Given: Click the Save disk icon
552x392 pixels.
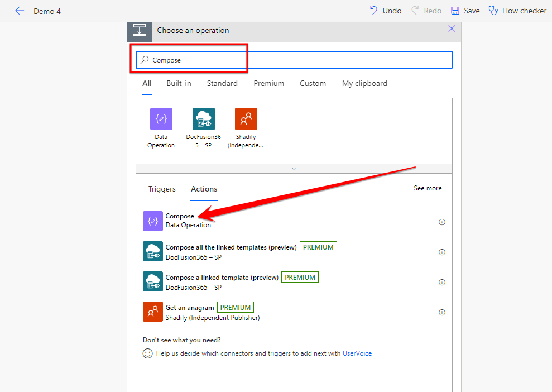Looking at the screenshot, I should pos(455,11).
